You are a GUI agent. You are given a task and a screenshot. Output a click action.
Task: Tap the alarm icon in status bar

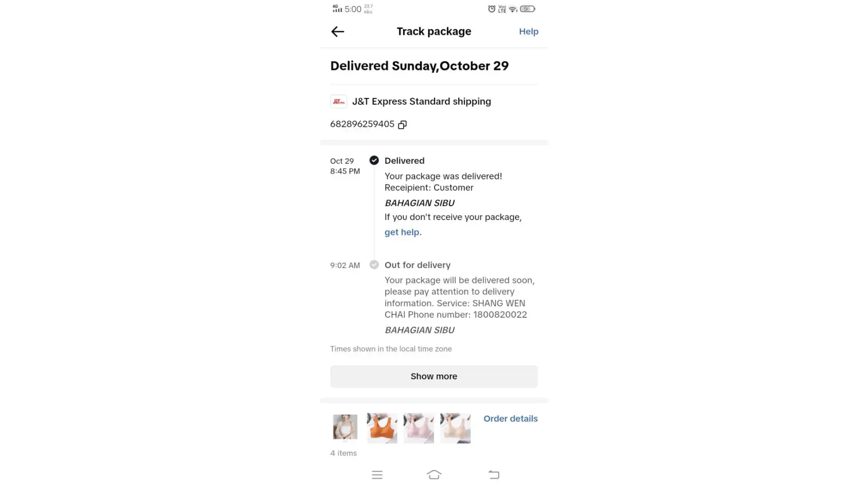coord(491,9)
